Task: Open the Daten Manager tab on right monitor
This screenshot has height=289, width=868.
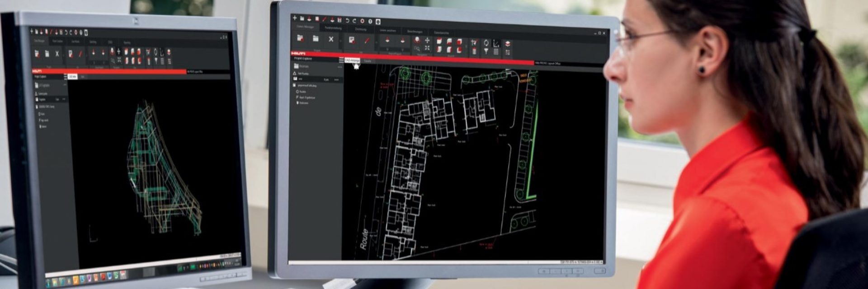Action: click(x=305, y=27)
